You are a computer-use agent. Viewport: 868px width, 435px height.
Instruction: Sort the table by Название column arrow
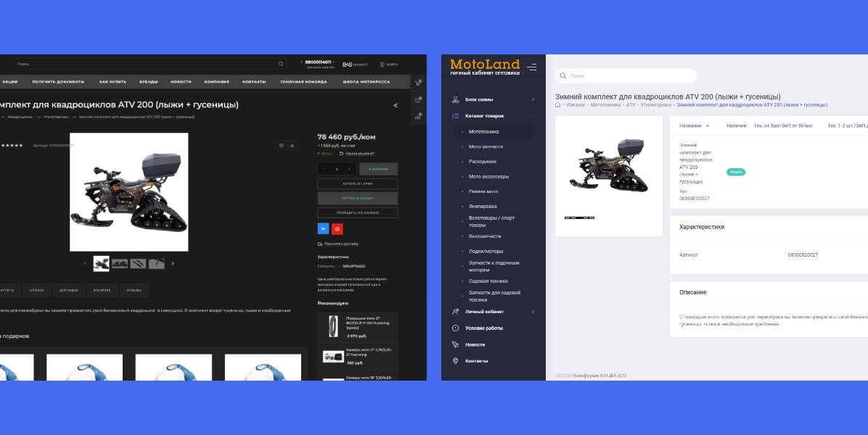[x=708, y=126]
